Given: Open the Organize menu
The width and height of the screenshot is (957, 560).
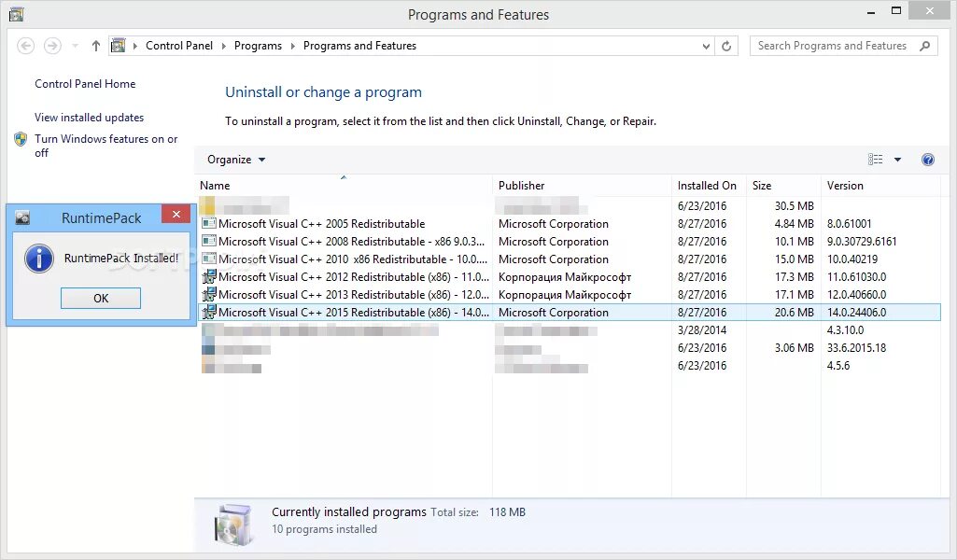Looking at the screenshot, I should tap(236, 160).
